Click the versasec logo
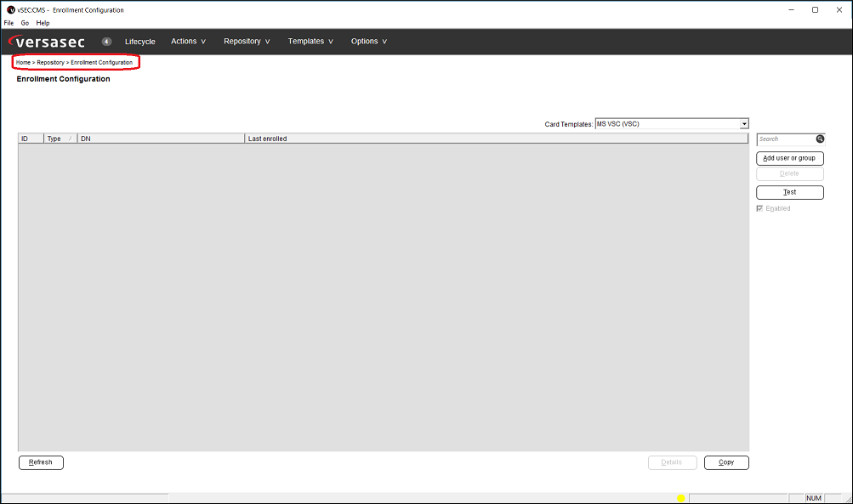 [47, 42]
